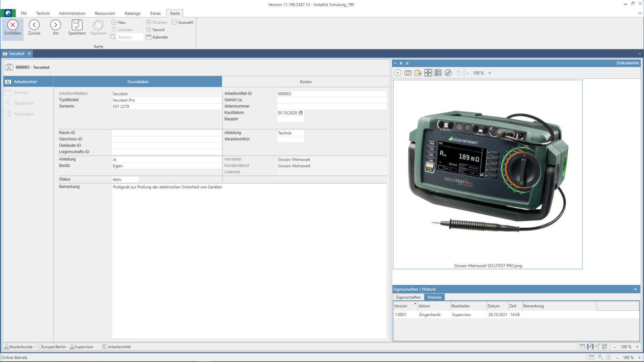
Task: Zoom in document preview with plus
Action: 490,73
